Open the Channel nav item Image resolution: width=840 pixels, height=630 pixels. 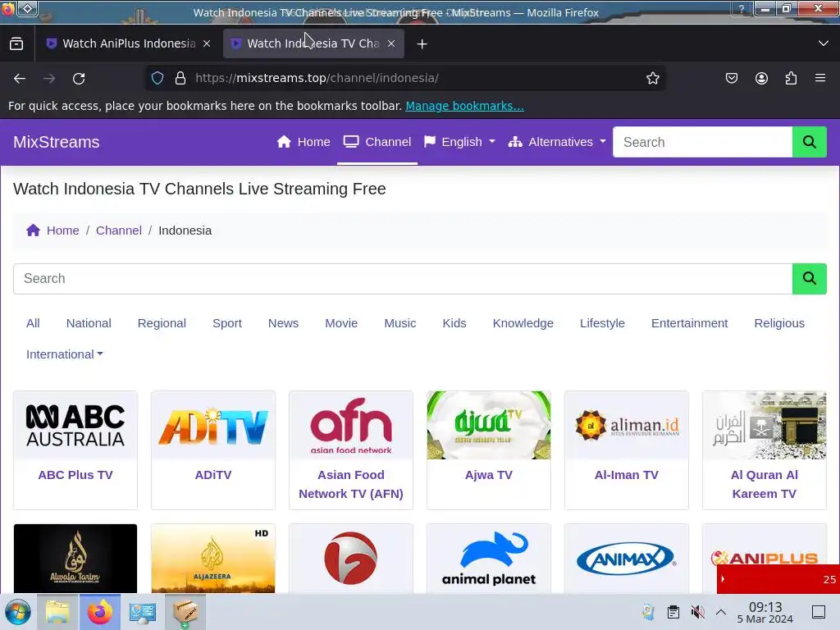tap(377, 142)
